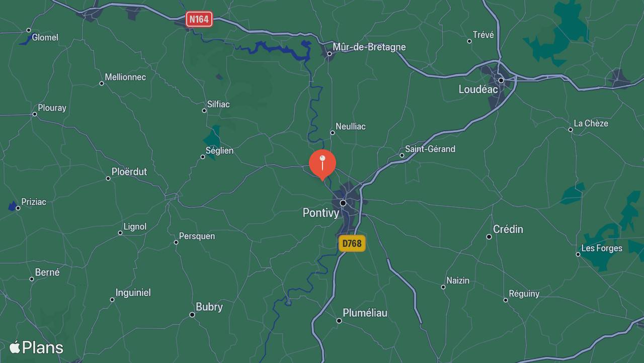Click the Loudéac city marker dot
The height and width of the screenshot is (363, 644).
point(501,80)
